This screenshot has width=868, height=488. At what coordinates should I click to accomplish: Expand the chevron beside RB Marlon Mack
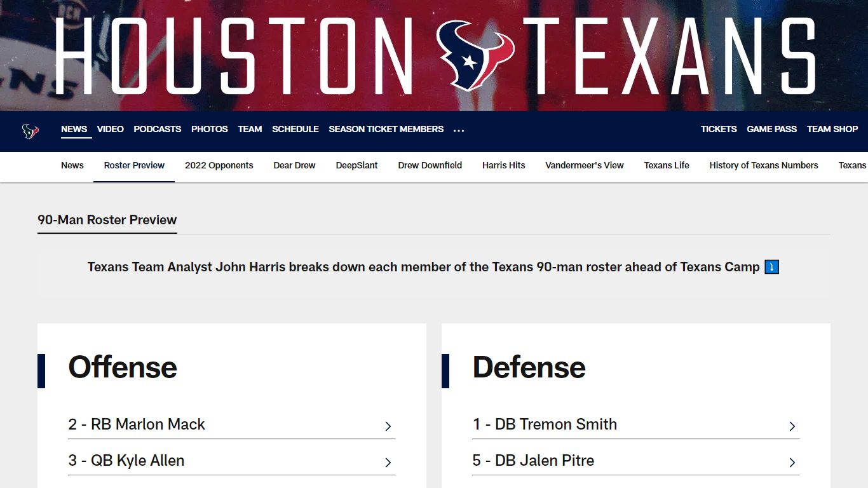[388, 426]
